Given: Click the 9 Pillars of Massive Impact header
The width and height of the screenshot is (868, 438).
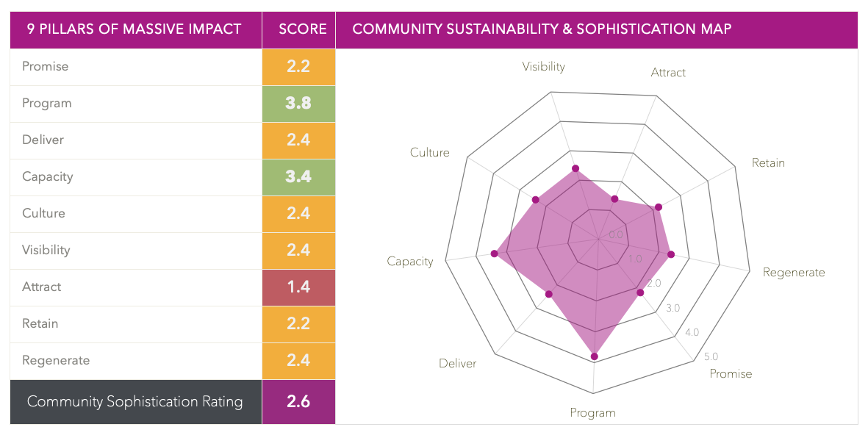Looking at the screenshot, I should click(x=134, y=29).
